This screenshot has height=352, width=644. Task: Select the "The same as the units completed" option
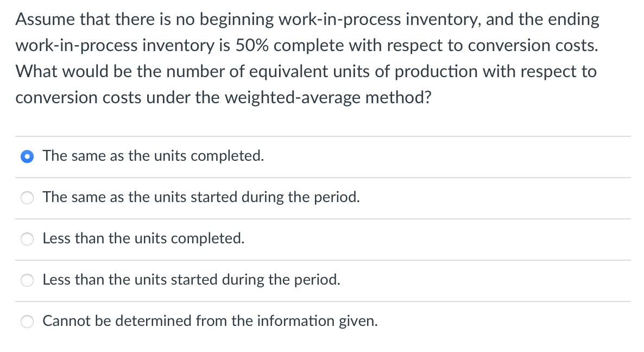pos(27,156)
